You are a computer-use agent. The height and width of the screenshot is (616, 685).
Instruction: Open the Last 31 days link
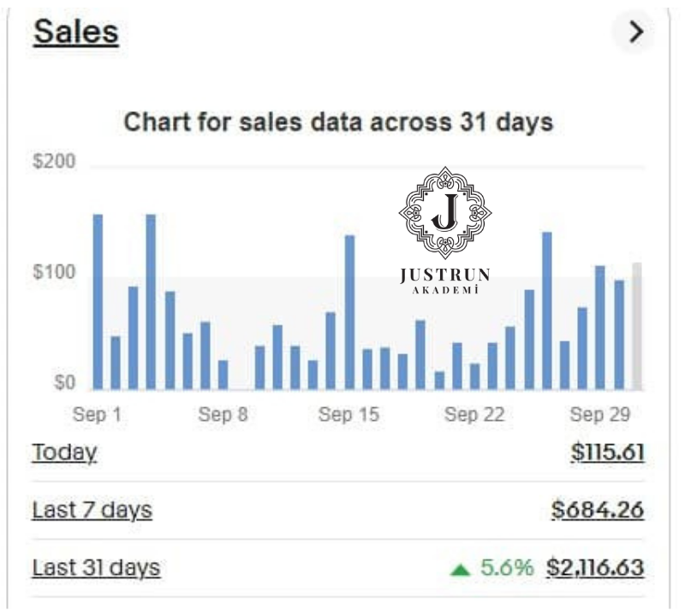click(x=96, y=567)
